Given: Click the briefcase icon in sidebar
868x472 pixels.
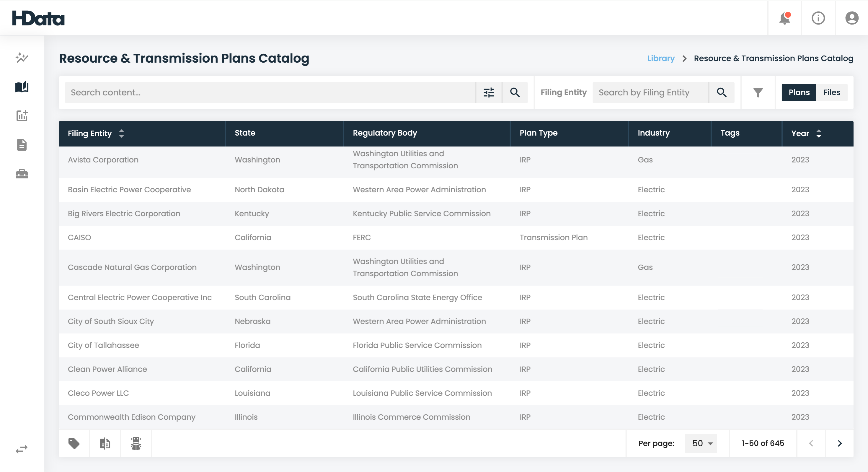Looking at the screenshot, I should point(22,174).
